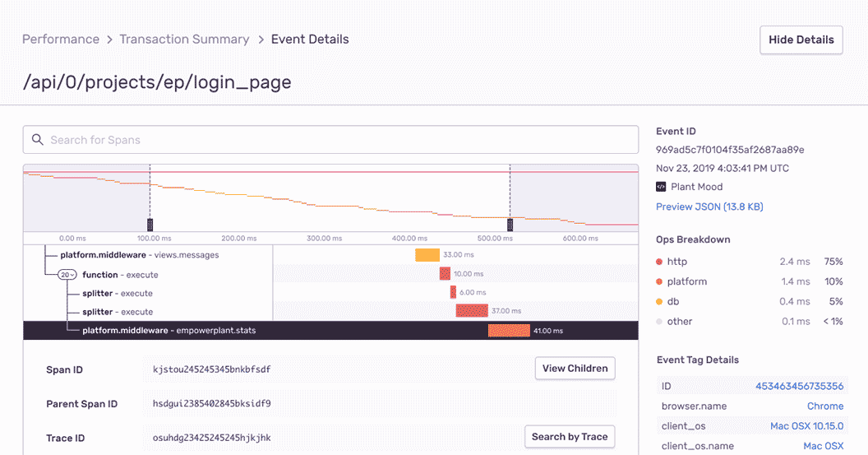Viewport: 868px width, 455px height.
Task: Click the orange platform legend dot
Action: pyautogui.click(x=659, y=281)
